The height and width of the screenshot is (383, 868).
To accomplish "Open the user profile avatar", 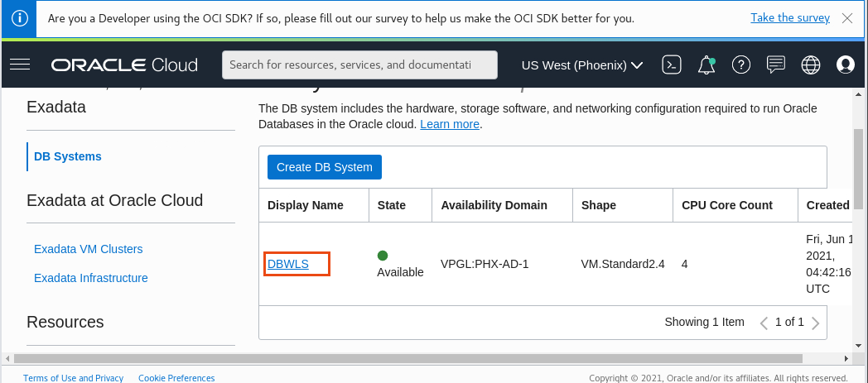I will pos(846,65).
